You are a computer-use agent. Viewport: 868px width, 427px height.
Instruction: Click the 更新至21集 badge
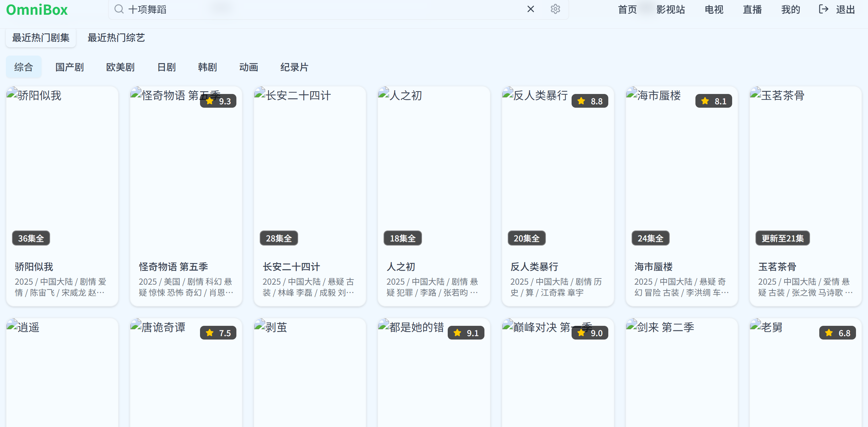(x=782, y=238)
